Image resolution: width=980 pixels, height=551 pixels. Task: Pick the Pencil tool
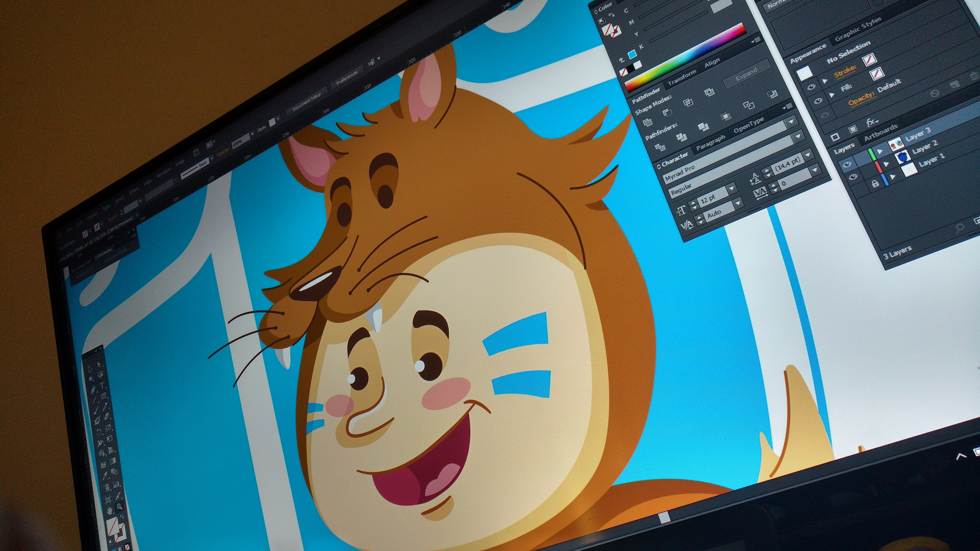(x=105, y=407)
